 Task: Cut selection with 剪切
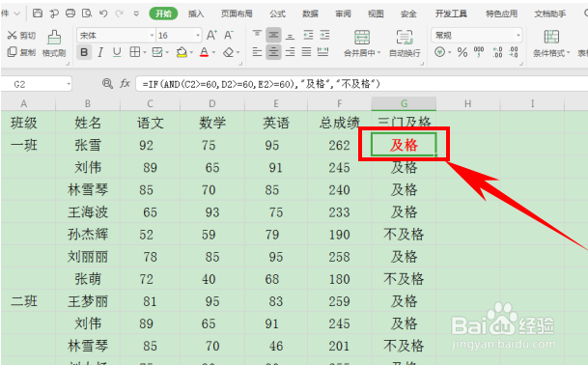click(21, 36)
